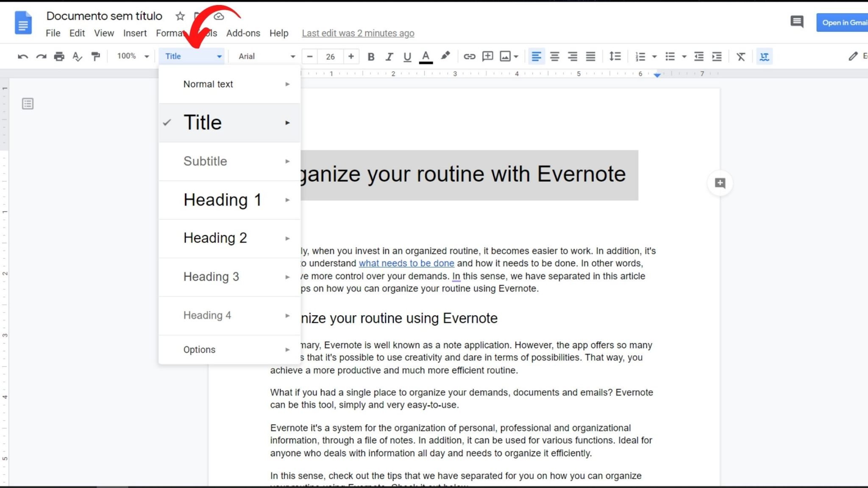Apply the Heading 2 style

pos(229,238)
